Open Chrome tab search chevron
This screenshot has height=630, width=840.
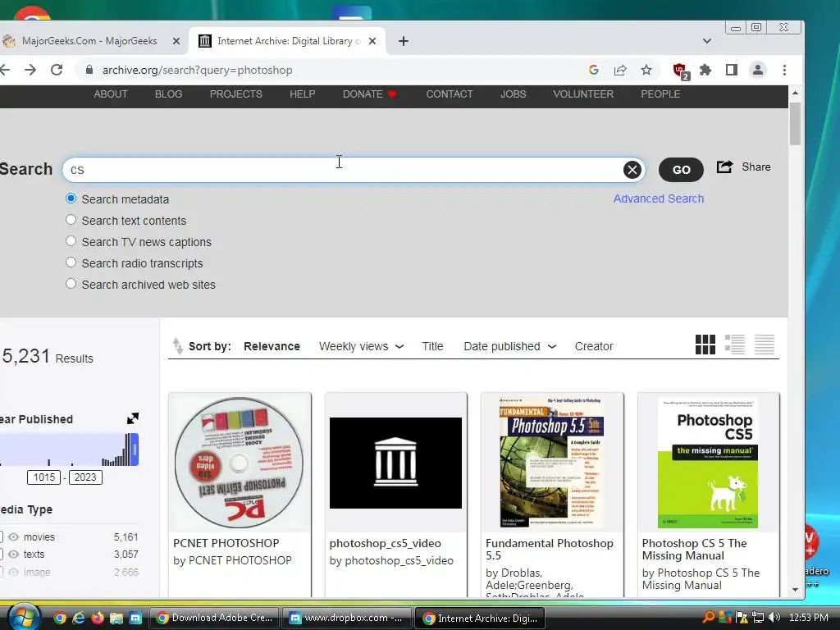706,41
